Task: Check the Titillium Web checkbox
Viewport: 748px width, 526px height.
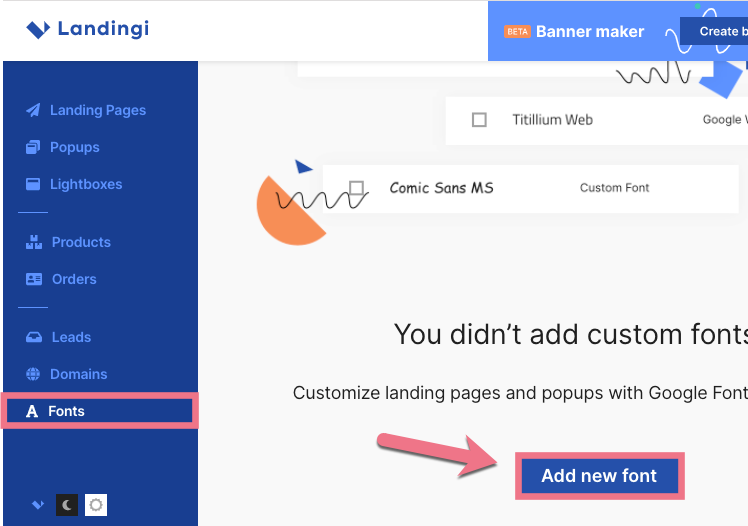Action: click(x=479, y=120)
